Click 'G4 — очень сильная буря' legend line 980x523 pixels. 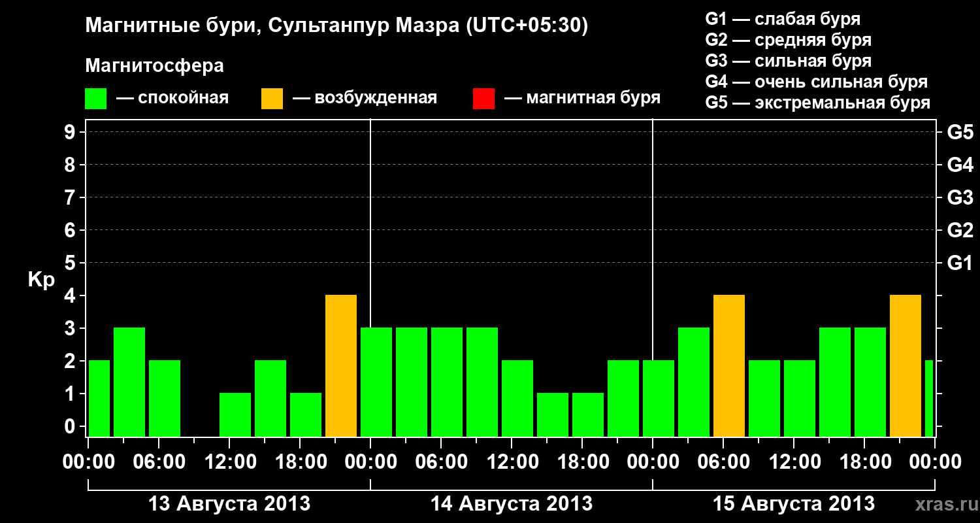(817, 82)
